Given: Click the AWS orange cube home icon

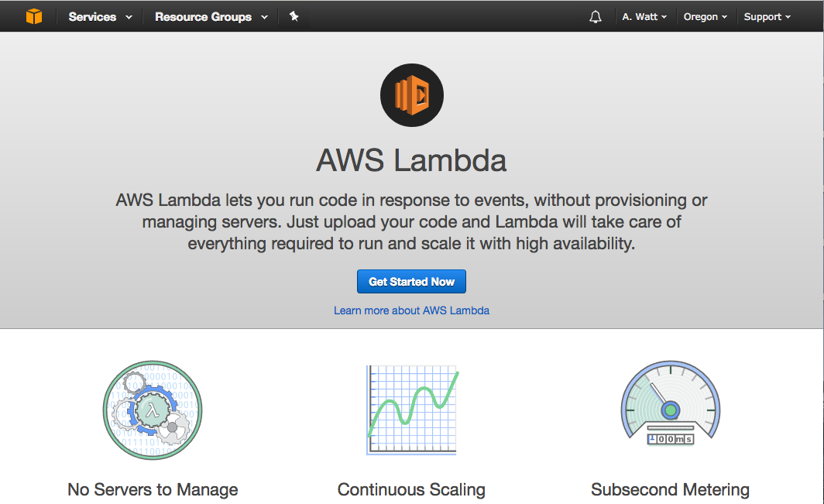Looking at the screenshot, I should (33, 16).
